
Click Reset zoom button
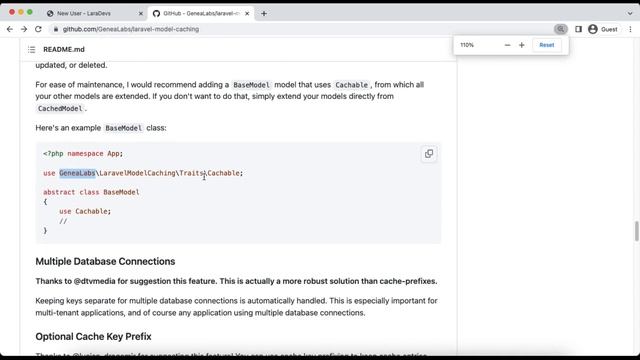(547, 45)
